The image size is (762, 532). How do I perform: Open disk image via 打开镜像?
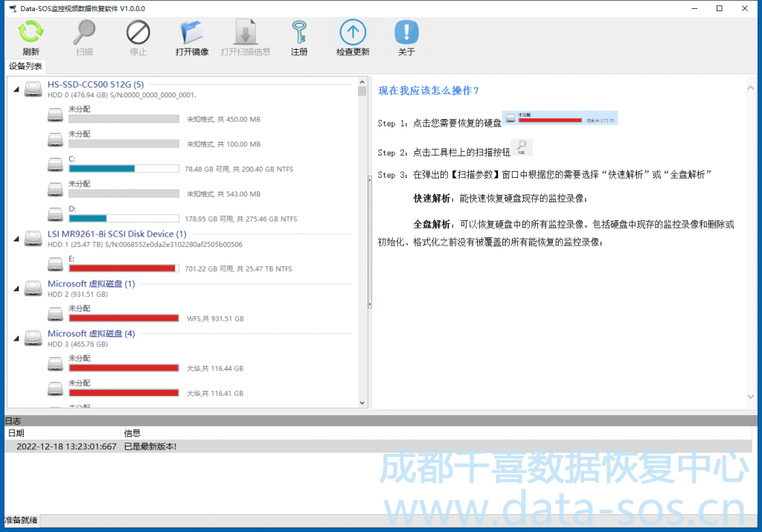(x=192, y=38)
